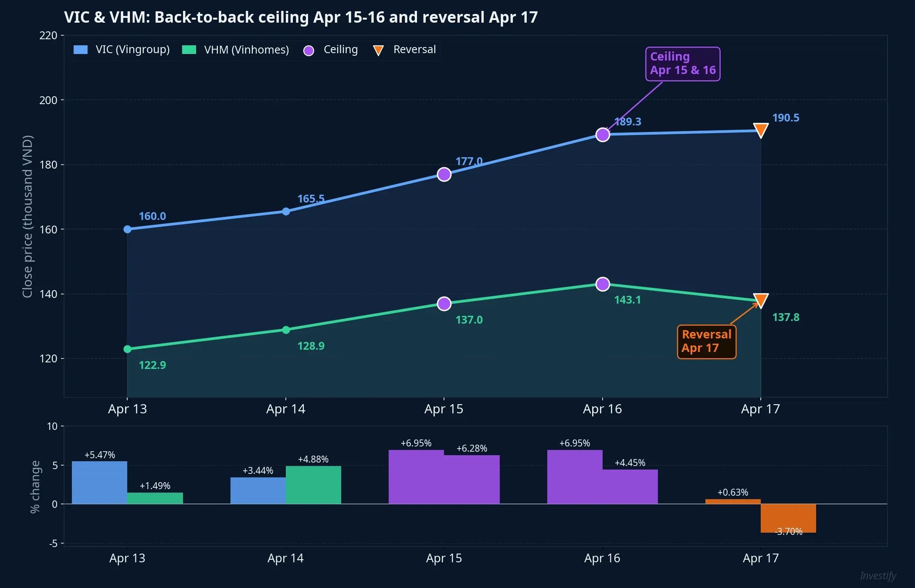Click the VHM green legend swatch
The image size is (915, 588).
pyautogui.click(x=189, y=50)
